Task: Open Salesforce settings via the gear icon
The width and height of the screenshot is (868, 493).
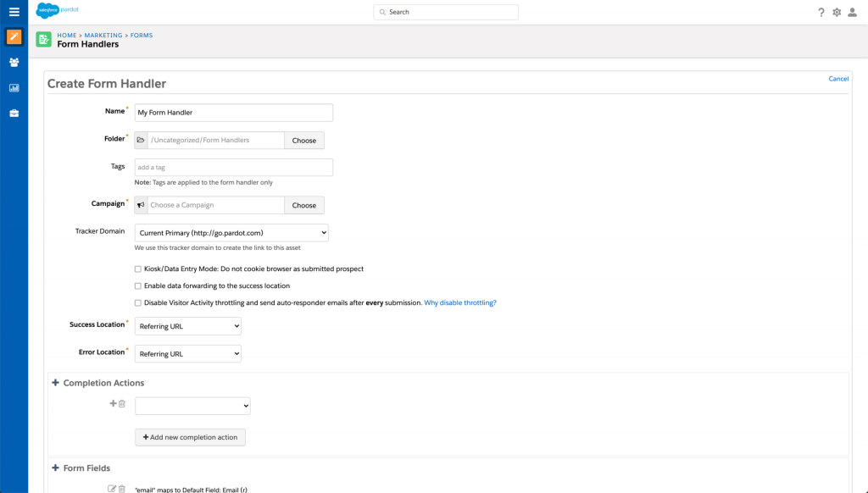Action: pyautogui.click(x=836, y=12)
